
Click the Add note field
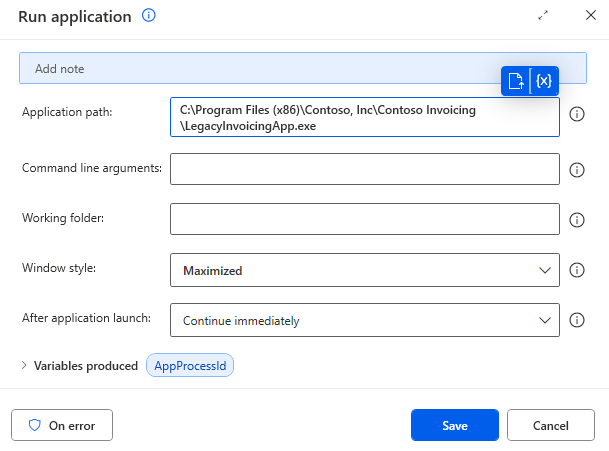pos(303,68)
